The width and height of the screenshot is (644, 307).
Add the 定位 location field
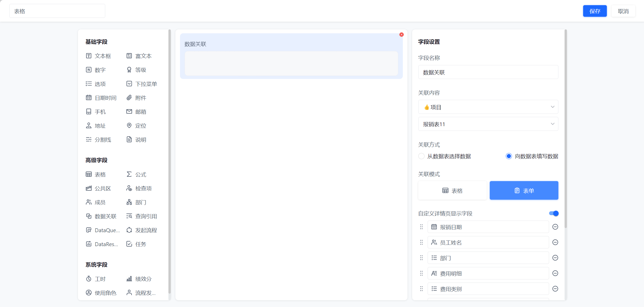(136, 126)
